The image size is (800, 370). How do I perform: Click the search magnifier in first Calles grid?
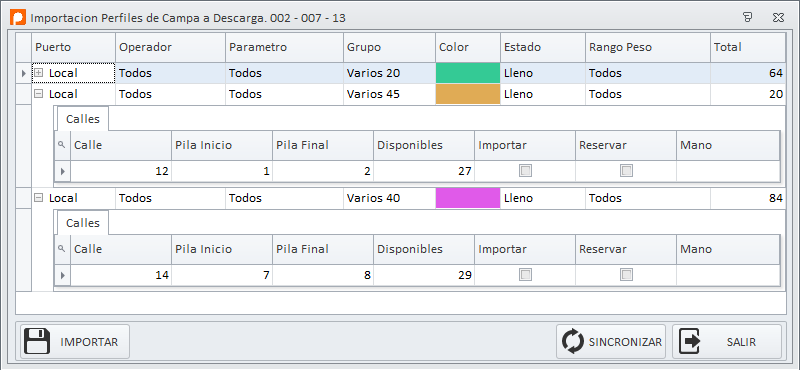click(x=62, y=145)
